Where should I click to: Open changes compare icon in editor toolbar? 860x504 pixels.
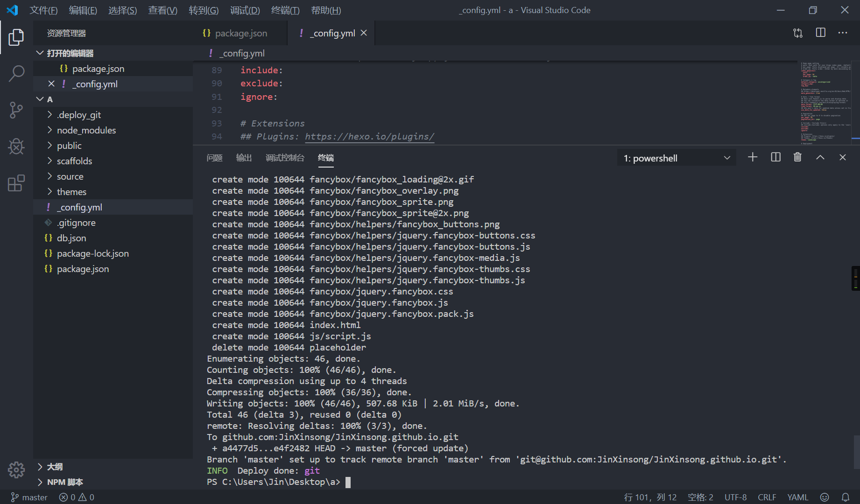[x=798, y=33]
